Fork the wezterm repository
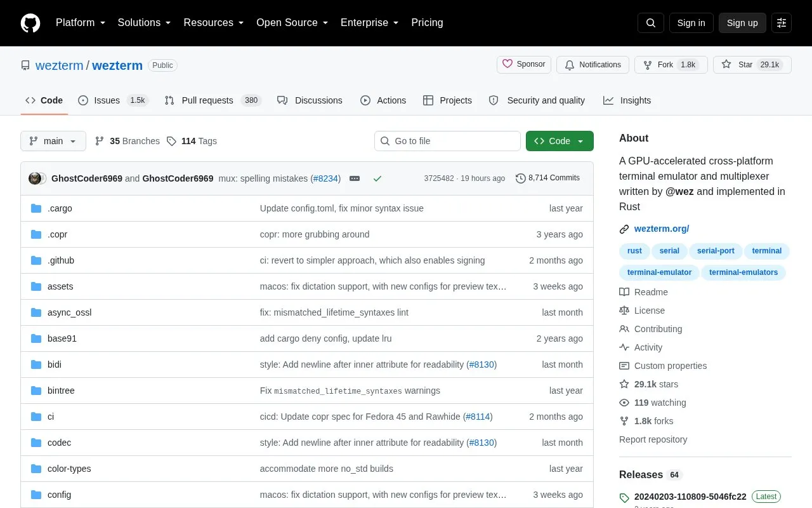Image resolution: width=812 pixels, height=508 pixels. [x=671, y=65]
